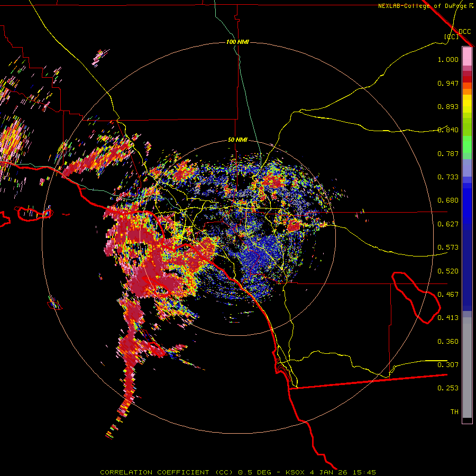Select the 0.787 scale value

[448, 153]
